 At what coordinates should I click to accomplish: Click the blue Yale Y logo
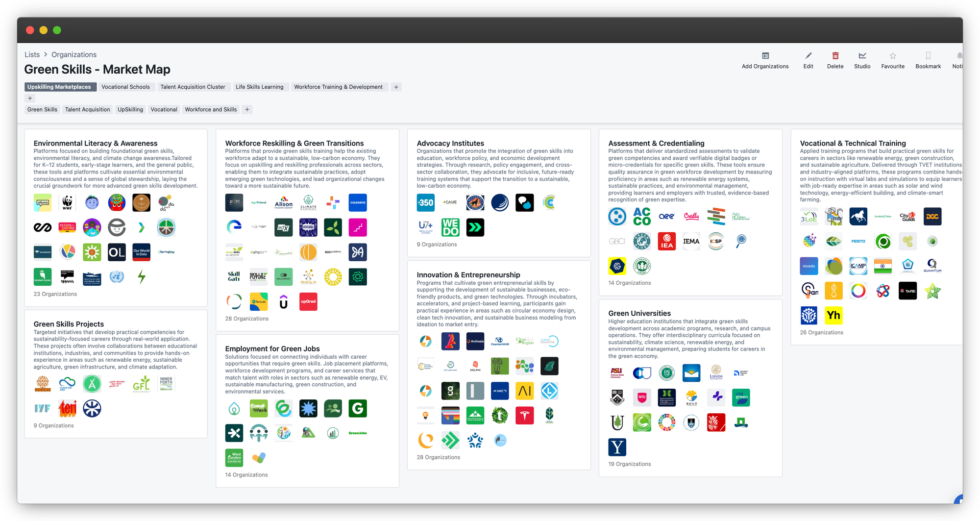(617, 447)
